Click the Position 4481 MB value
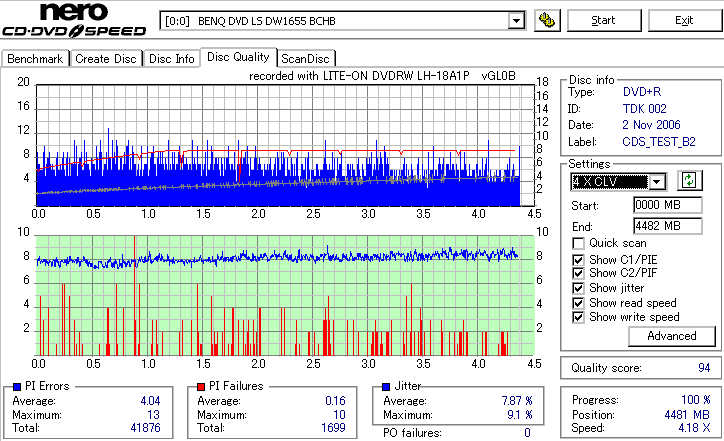724x441 pixels. 688,415
